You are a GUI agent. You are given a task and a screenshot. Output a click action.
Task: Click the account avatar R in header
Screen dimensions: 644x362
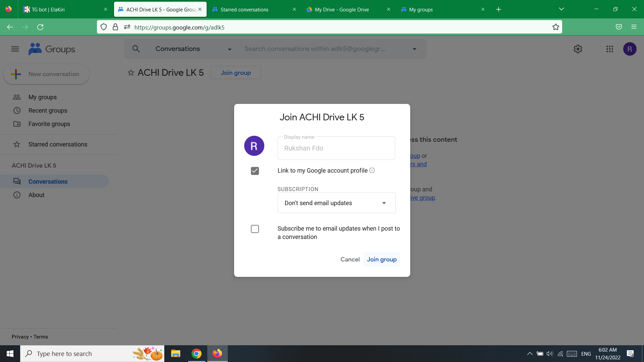pyautogui.click(x=630, y=49)
